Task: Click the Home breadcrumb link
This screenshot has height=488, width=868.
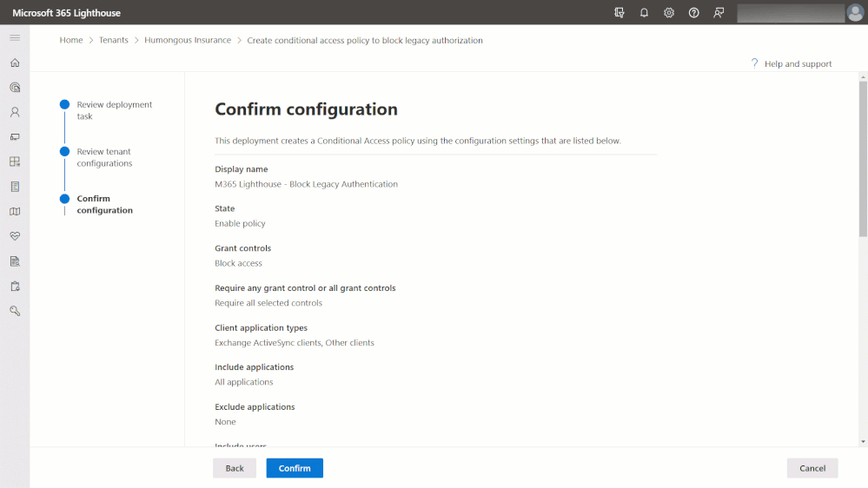Action: click(71, 40)
